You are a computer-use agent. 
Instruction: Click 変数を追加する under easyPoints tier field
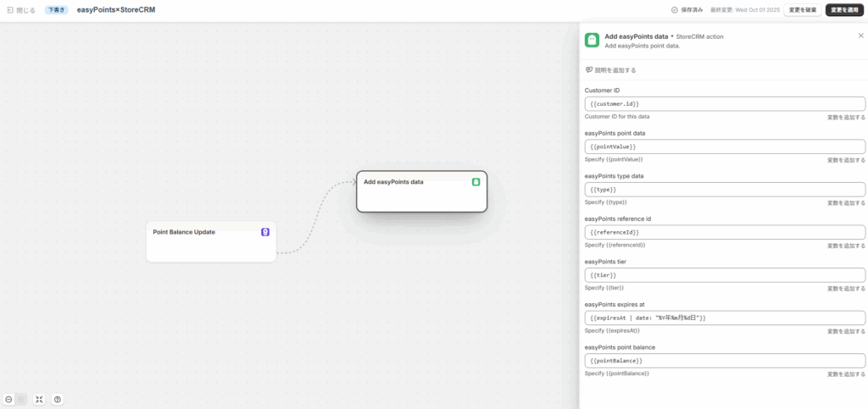tap(846, 289)
